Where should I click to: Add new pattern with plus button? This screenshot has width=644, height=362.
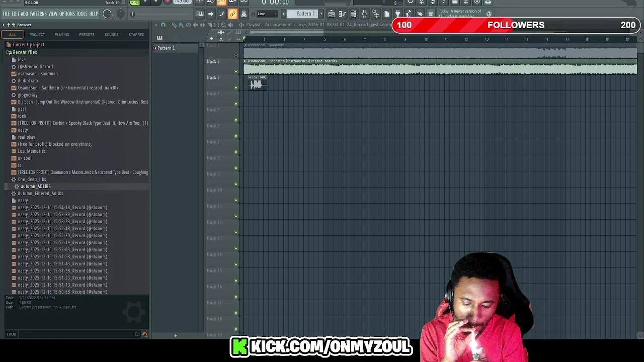pos(321,14)
